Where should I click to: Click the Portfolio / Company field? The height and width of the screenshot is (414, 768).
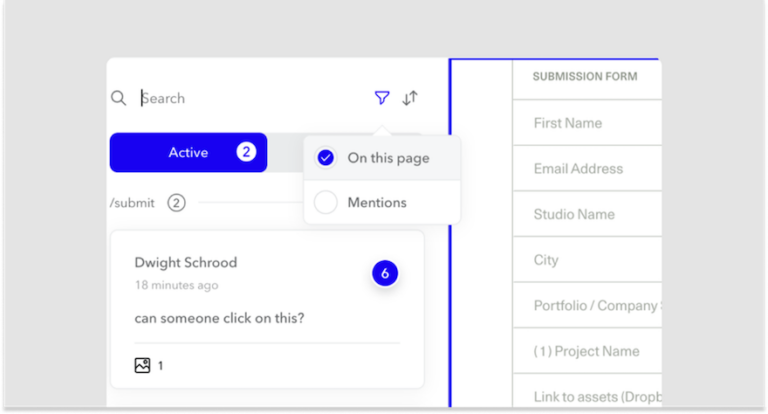point(587,305)
